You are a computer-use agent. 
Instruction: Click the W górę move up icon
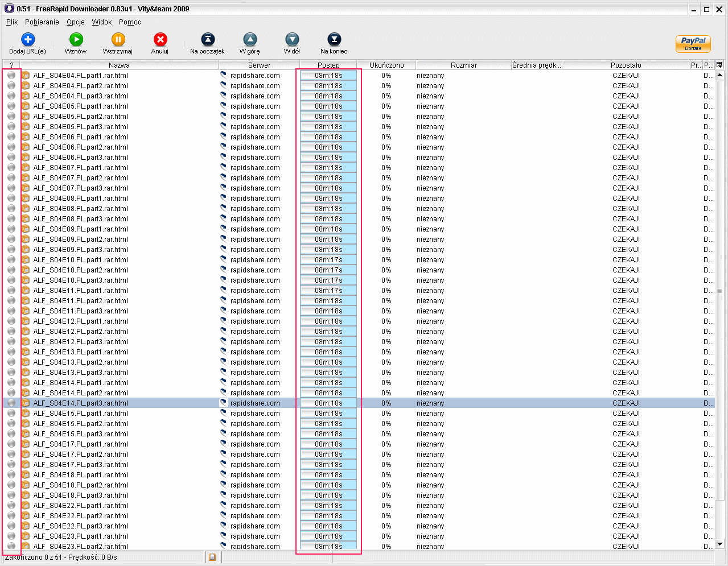[x=250, y=39]
